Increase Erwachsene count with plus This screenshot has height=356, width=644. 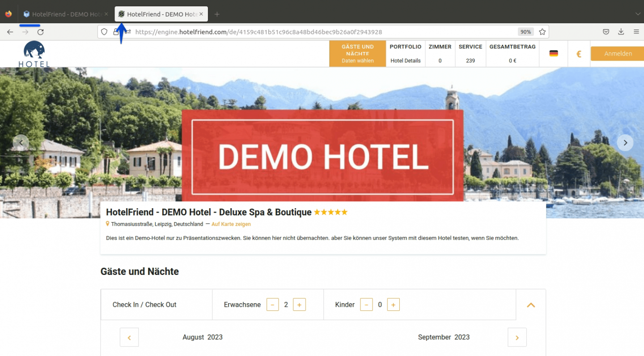(x=299, y=305)
